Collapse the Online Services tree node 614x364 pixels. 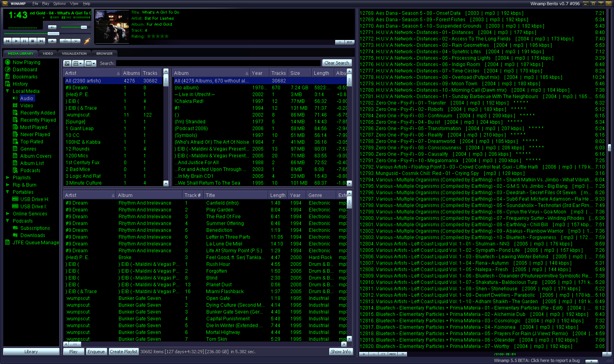pos(7,213)
